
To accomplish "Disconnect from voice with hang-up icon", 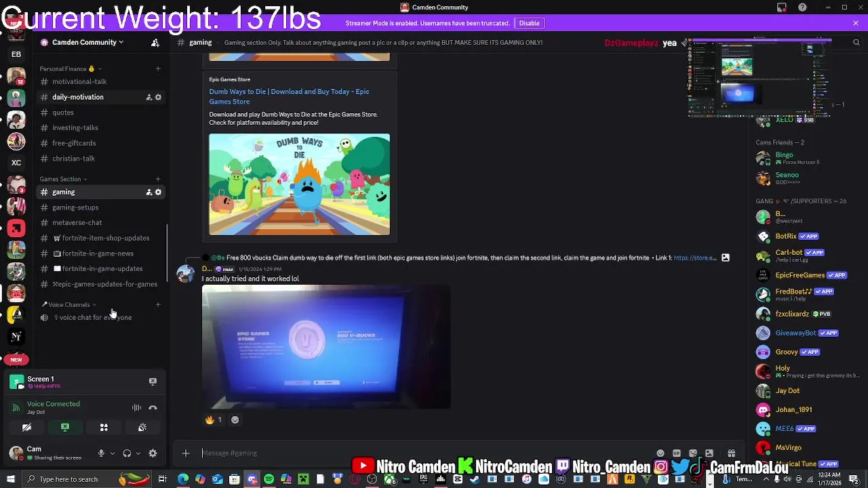I will (x=153, y=407).
